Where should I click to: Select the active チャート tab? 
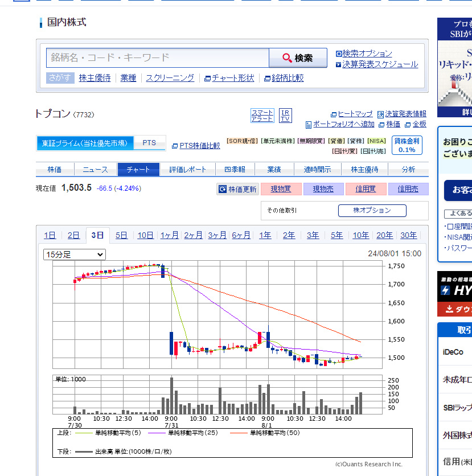tap(138, 170)
